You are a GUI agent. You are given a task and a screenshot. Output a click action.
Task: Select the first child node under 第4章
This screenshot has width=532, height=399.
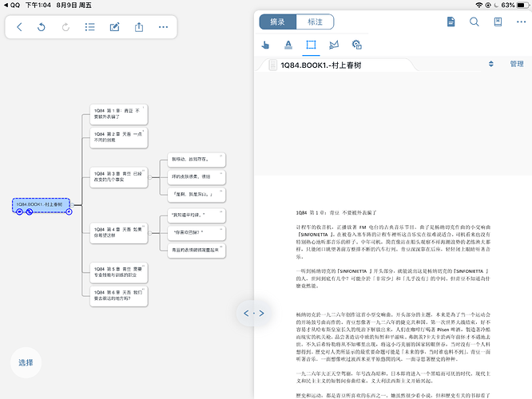pos(197,215)
